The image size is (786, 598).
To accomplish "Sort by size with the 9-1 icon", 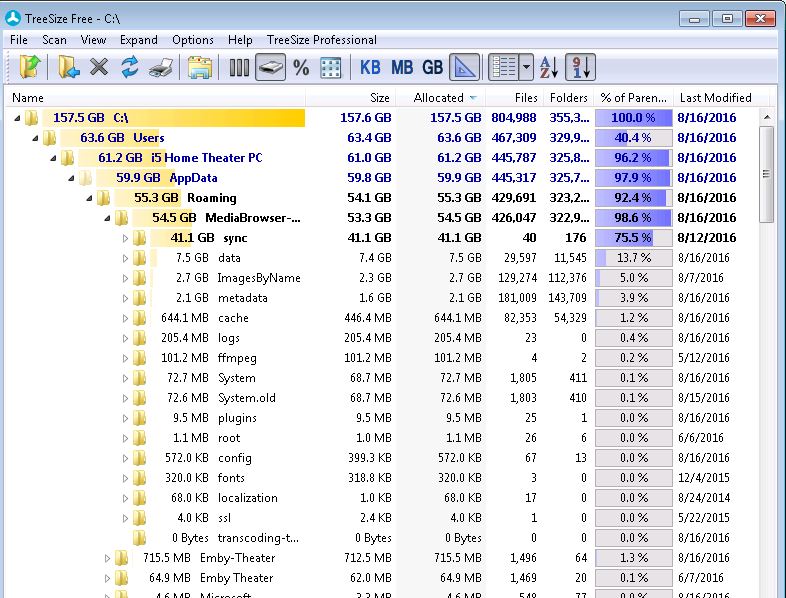I will point(580,68).
